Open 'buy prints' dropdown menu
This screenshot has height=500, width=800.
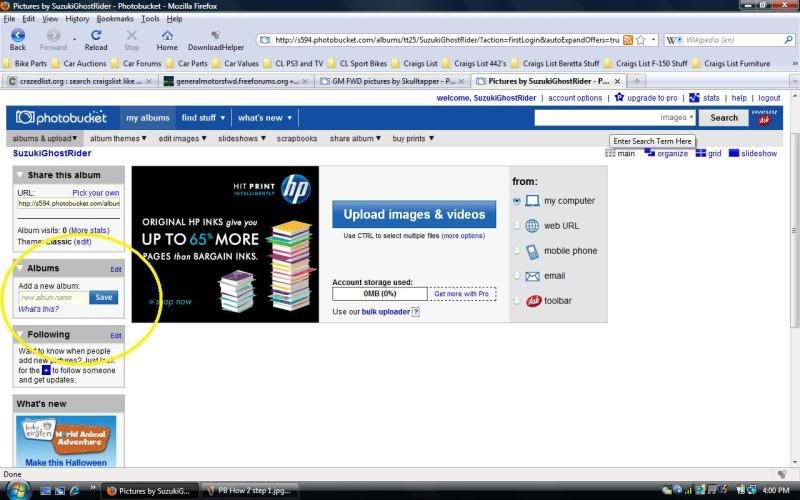(x=413, y=138)
